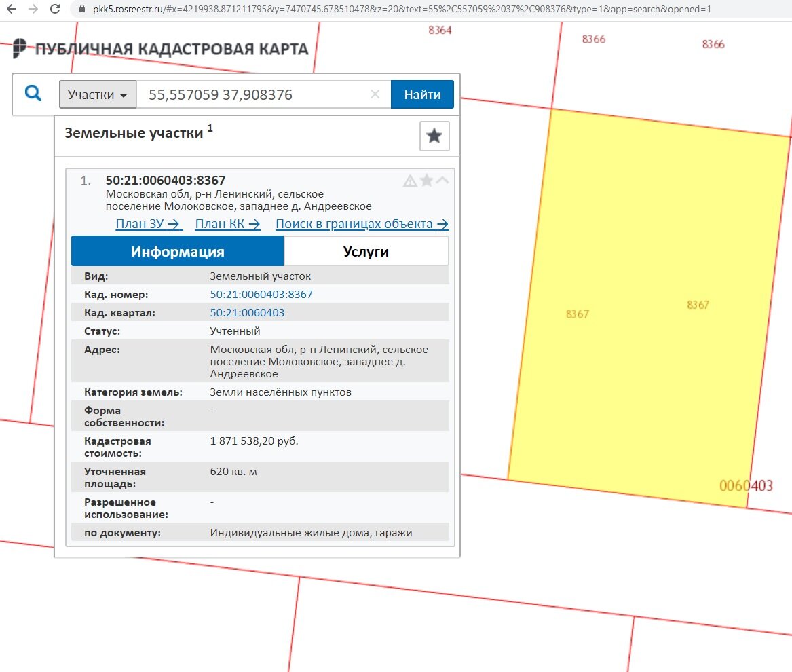Click the area value 620 кв. м
Image resolution: width=792 pixels, height=672 pixels.
pos(233,471)
